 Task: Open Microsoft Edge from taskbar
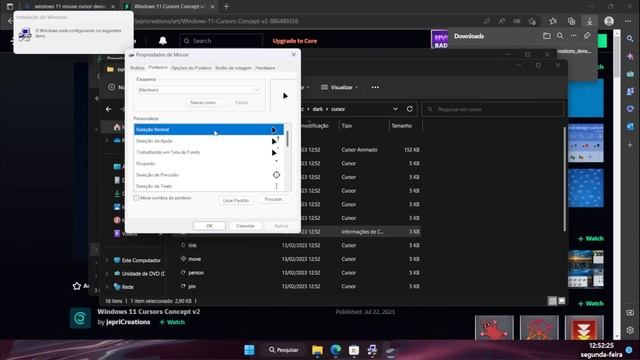click(x=336, y=350)
